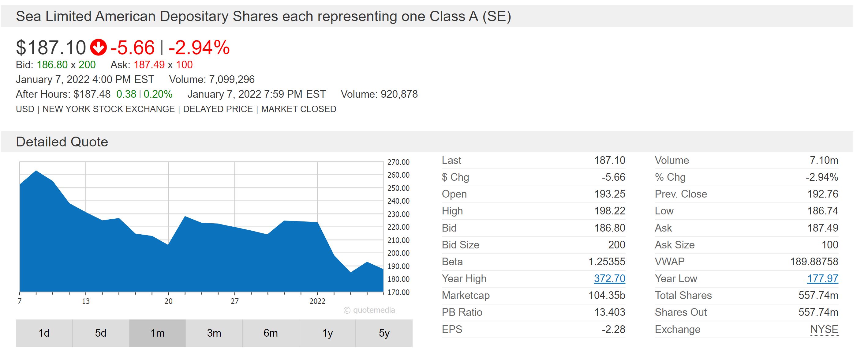Show the 3m chart range
Viewport: 868px width, 355px height.
(214, 333)
